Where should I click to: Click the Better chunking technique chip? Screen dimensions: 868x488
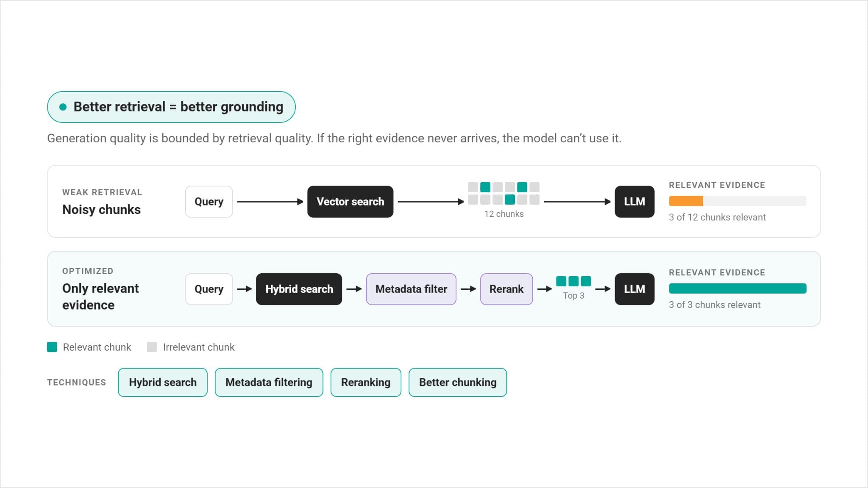(458, 382)
